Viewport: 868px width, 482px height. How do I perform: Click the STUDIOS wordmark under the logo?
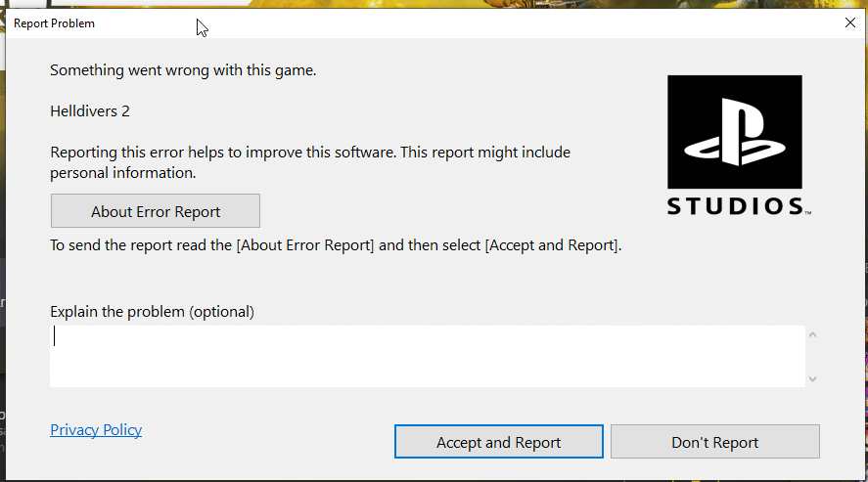tap(734, 206)
